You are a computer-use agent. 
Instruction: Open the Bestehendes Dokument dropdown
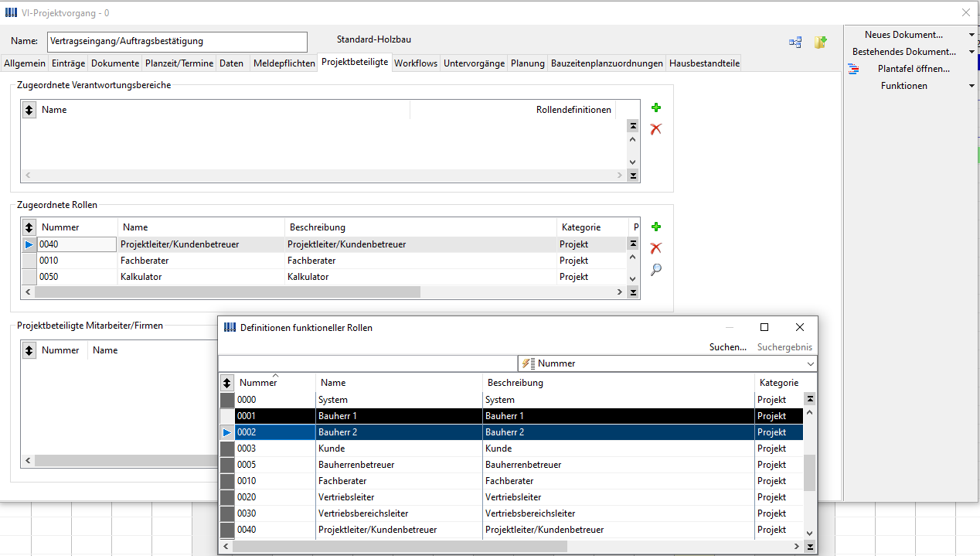[x=972, y=52]
